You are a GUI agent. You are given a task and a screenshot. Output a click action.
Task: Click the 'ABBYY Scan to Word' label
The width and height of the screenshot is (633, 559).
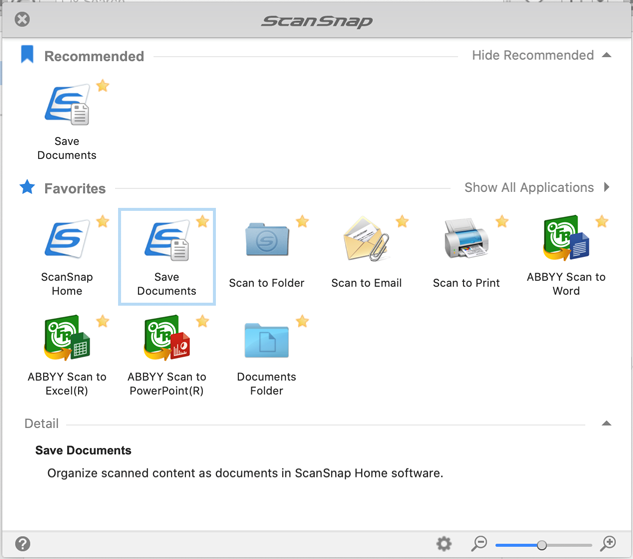[566, 284]
